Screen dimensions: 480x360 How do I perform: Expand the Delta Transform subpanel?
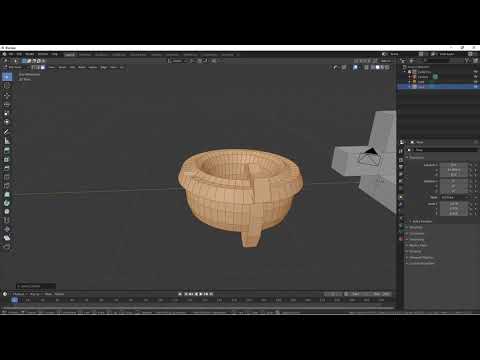pyautogui.click(x=421, y=221)
